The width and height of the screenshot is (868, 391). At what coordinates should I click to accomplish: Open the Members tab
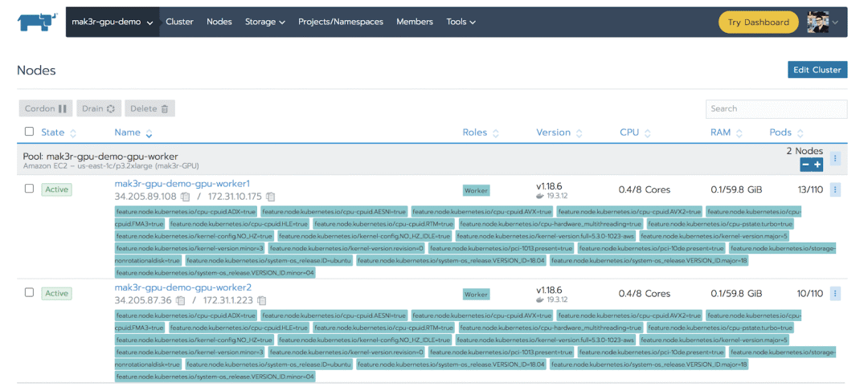point(414,22)
